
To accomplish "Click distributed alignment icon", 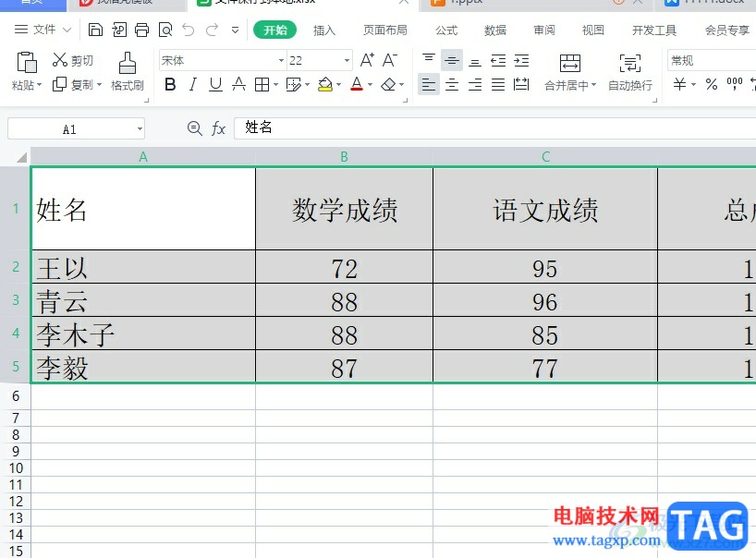I will pyautogui.click(x=521, y=85).
